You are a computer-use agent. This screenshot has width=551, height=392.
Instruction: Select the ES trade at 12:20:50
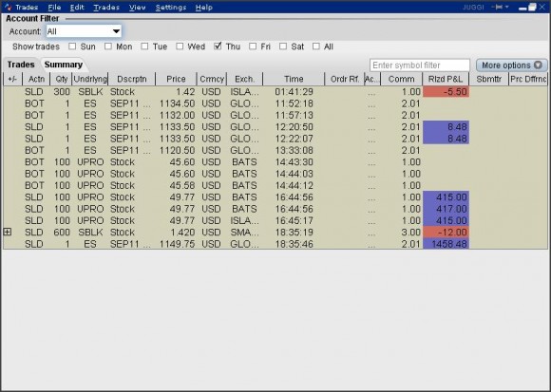[275, 127]
